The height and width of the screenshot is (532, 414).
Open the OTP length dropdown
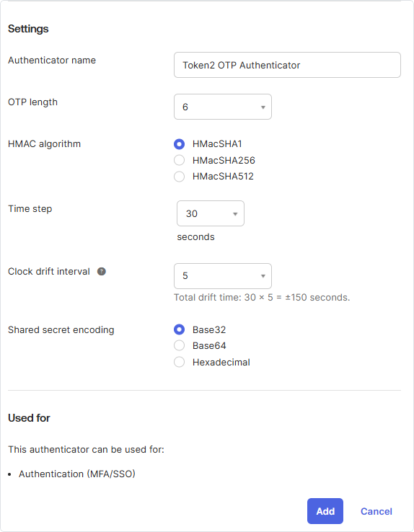tap(223, 107)
